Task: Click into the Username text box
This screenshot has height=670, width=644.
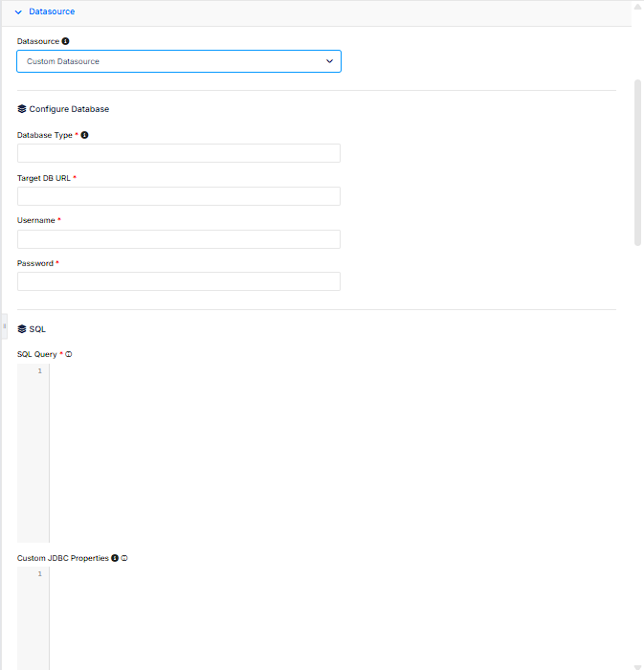Action: (179, 239)
